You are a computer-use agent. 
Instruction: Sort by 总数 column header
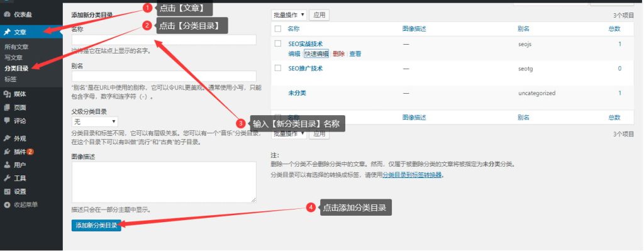614,29
